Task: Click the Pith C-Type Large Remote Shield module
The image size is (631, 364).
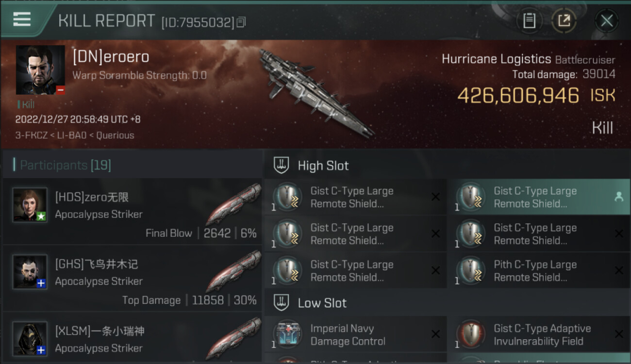Action: coord(539,271)
